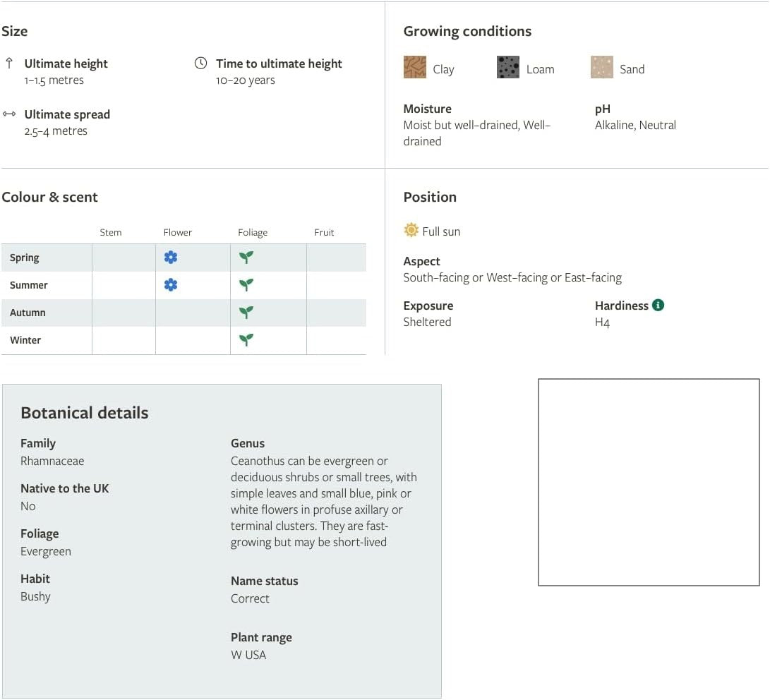Click the 'Moist but well-drained' moisture text
The width and height of the screenshot is (770, 700).
[461, 125]
